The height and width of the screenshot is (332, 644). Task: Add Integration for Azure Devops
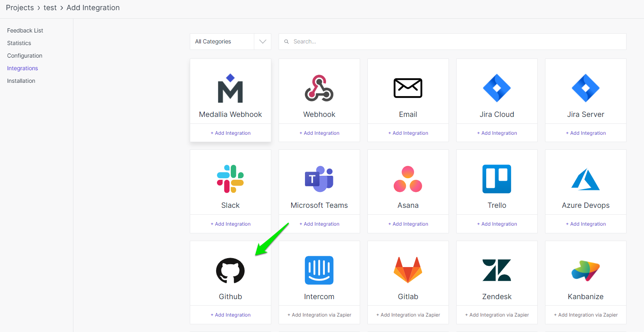[586, 224]
